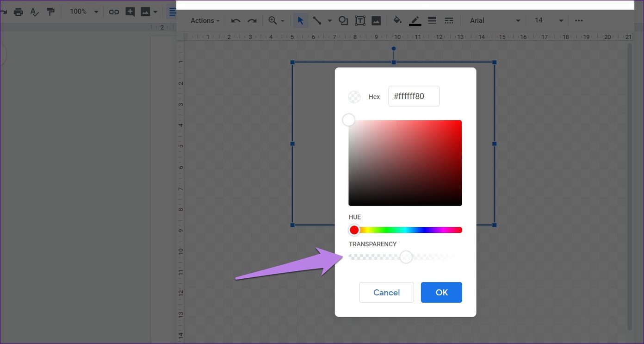This screenshot has height=344, width=644.
Task: Open the Shape tool
Action: (343, 21)
